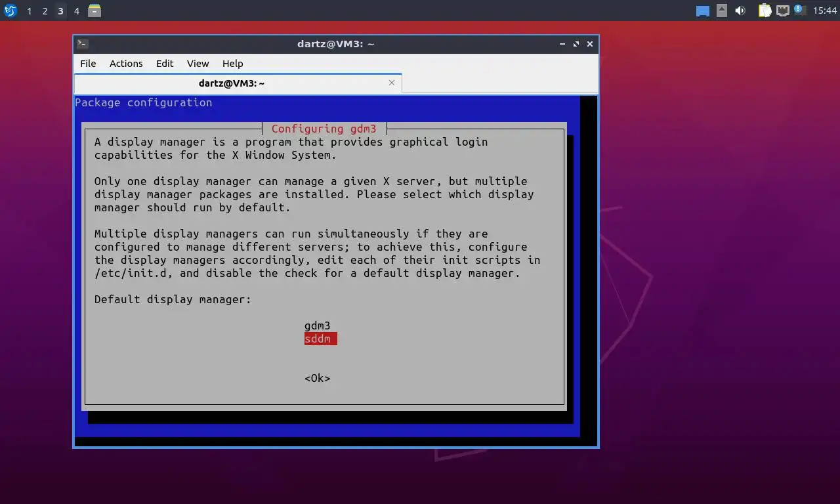
Task: Choose sddm as default display manager
Action: (320, 339)
